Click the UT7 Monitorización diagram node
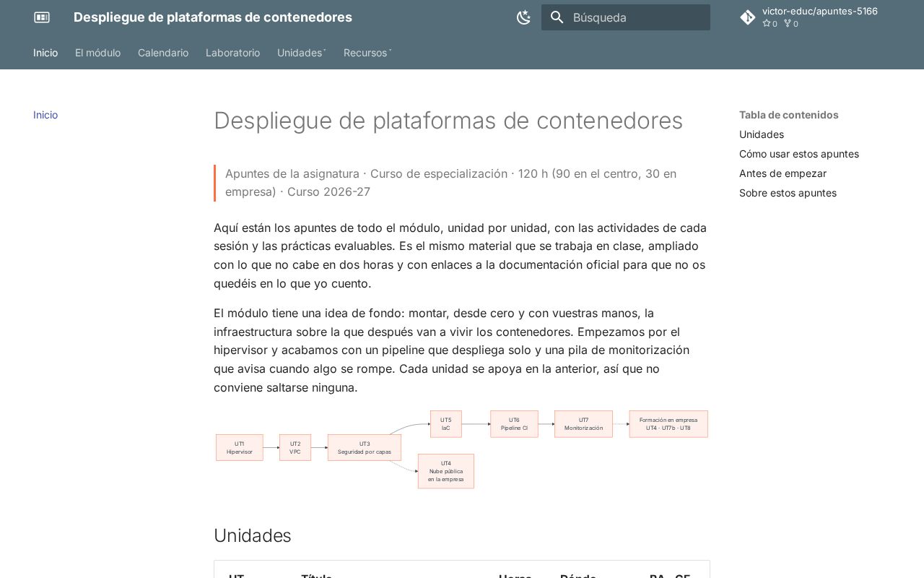The height and width of the screenshot is (578, 924). click(x=583, y=424)
